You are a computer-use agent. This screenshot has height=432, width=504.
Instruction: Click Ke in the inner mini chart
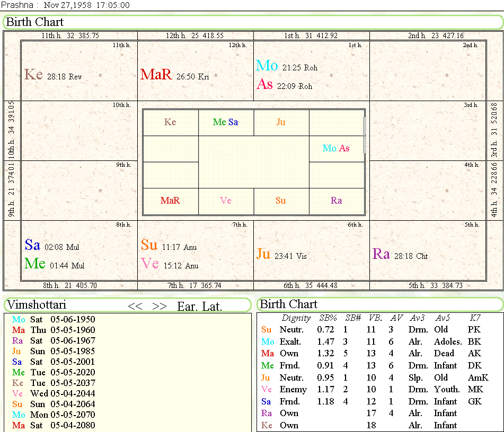pos(170,122)
